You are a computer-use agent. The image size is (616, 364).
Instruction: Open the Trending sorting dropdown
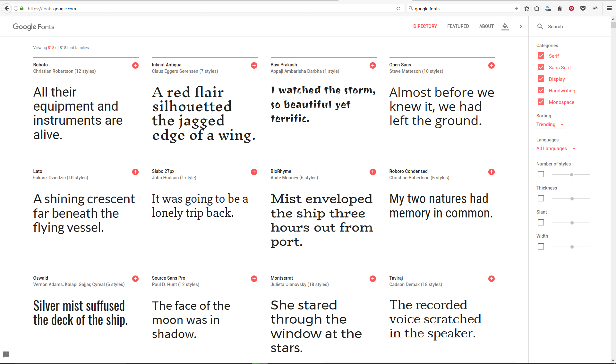click(550, 124)
